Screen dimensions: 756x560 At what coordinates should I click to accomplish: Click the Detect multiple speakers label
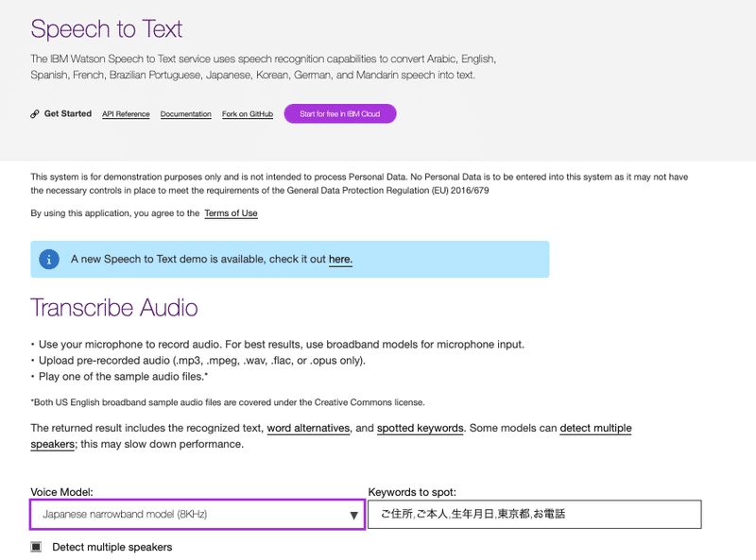(x=112, y=547)
